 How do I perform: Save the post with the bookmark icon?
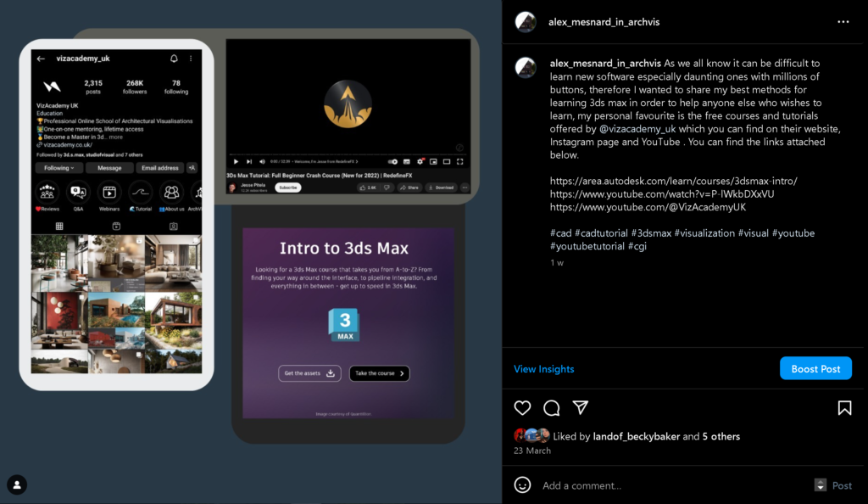coord(844,408)
